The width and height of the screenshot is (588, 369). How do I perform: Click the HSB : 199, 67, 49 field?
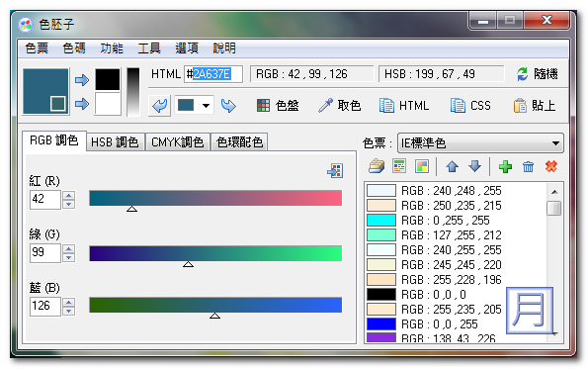point(442,74)
